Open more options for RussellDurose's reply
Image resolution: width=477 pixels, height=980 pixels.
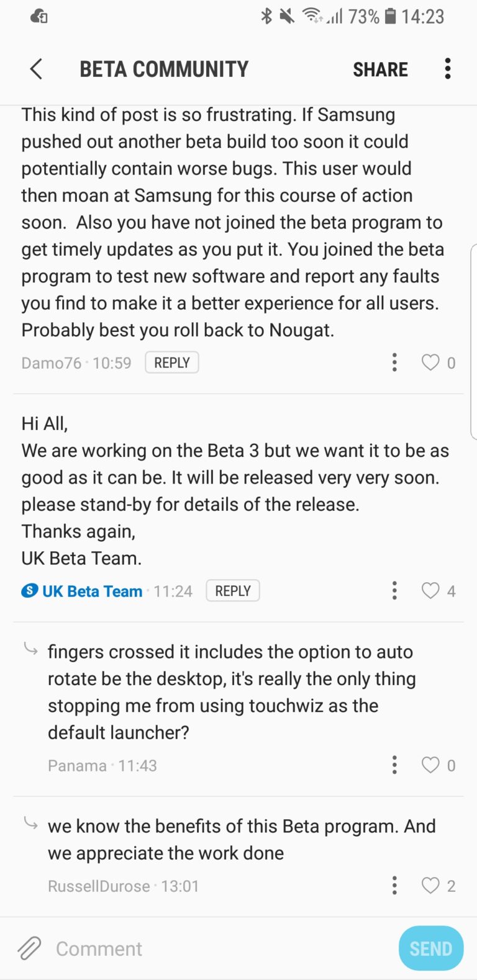(x=394, y=886)
